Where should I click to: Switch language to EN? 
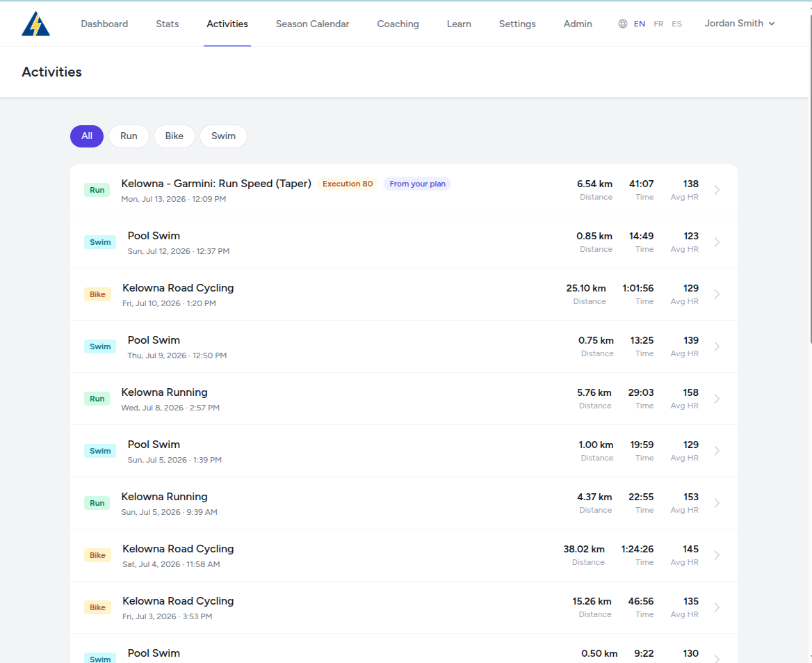tap(640, 24)
